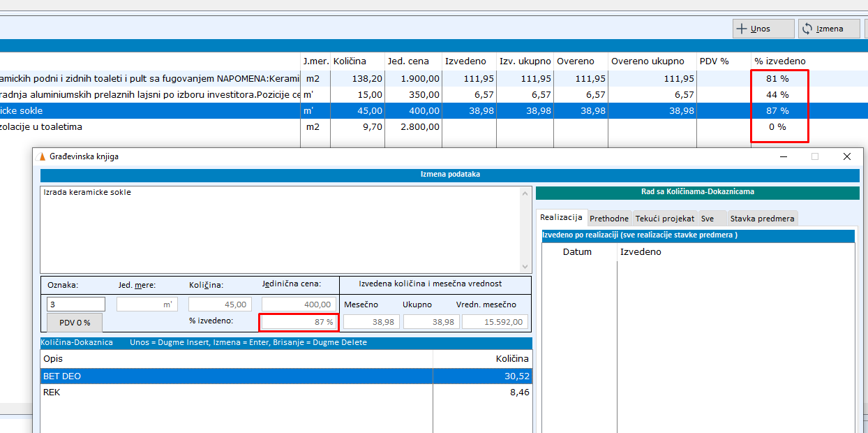Click the Vredn. mesečno field showing 15.592,00
This screenshot has height=433, width=868.
495,322
